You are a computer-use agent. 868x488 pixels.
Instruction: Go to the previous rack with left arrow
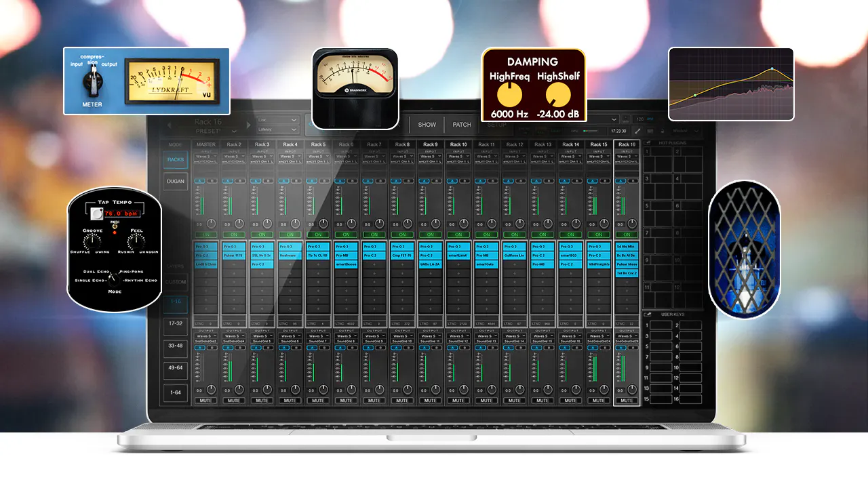170,125
